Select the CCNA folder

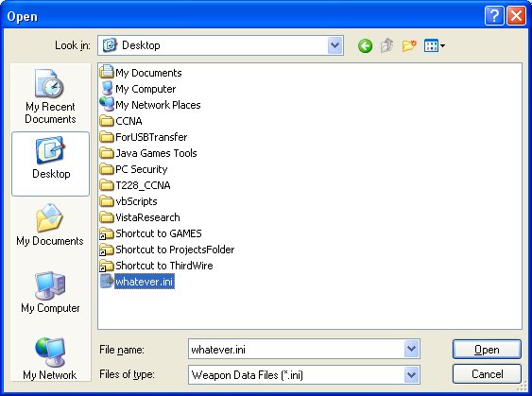121,121
